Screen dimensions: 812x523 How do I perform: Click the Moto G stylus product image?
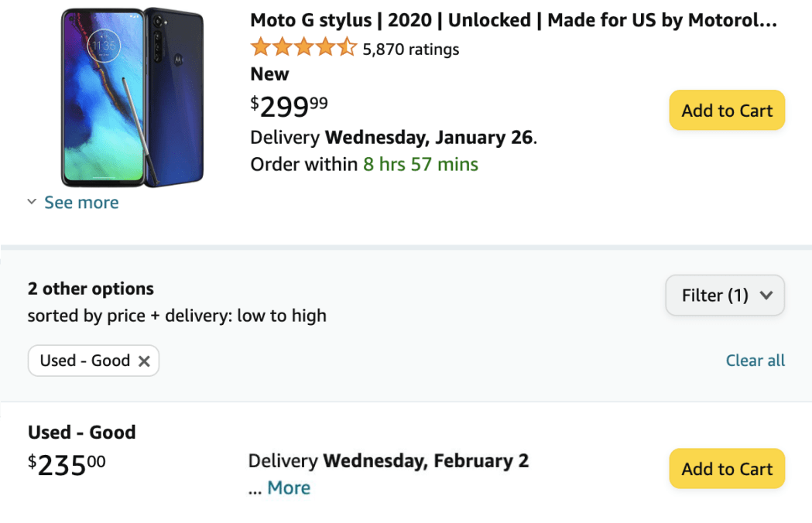132,97
